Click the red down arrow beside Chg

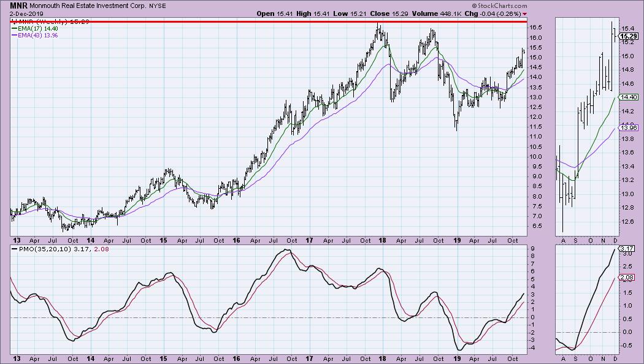(524, 14)
